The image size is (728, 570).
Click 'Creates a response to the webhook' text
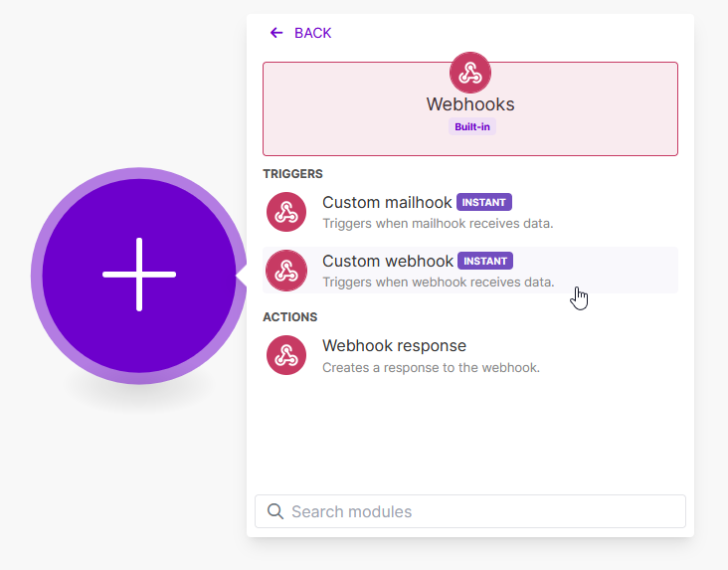click(431, 367)
